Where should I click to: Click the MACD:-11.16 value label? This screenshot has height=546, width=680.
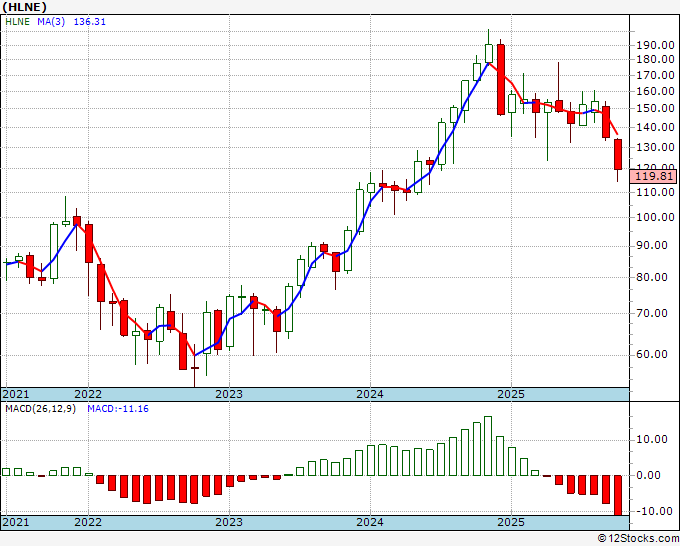118,409
